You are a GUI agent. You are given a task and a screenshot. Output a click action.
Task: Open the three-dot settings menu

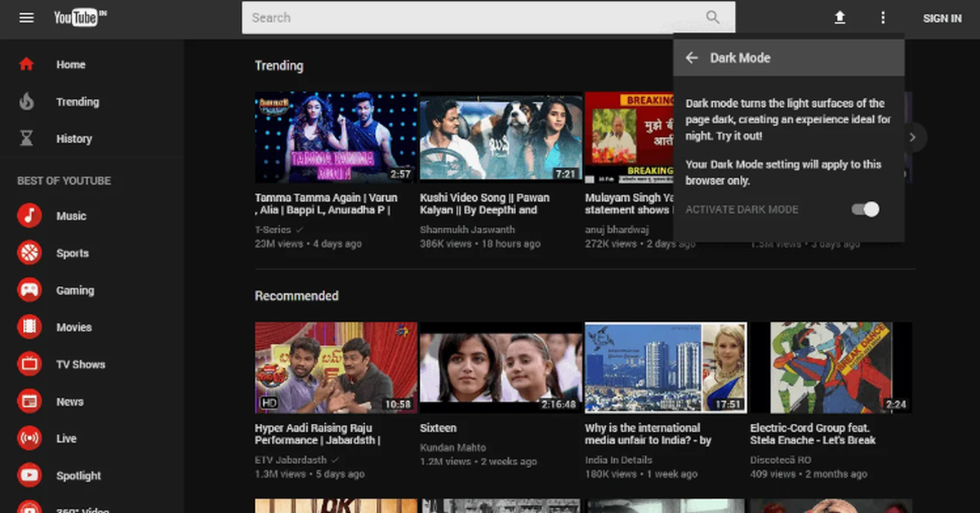click(882, 17)
